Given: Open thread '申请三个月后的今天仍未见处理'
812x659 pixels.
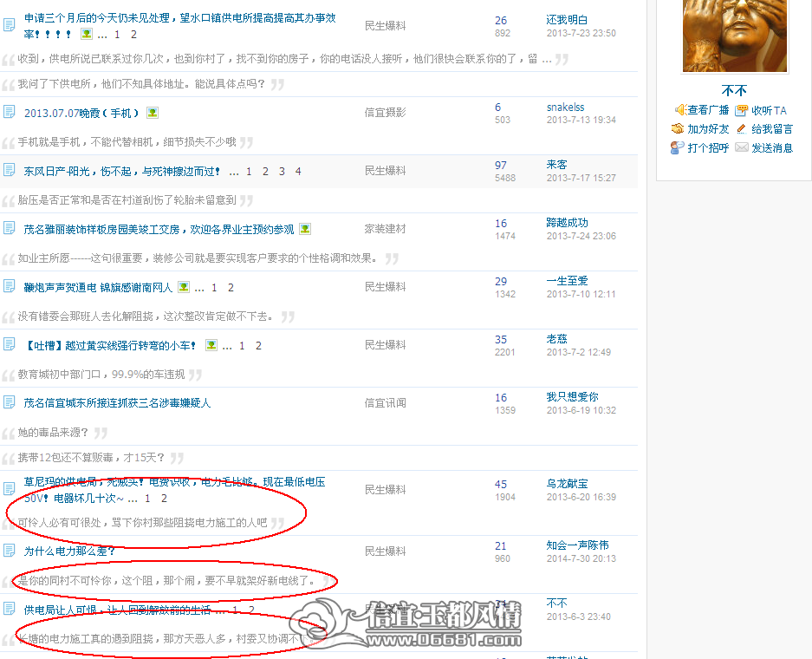Looking at the screenshot, I should coord(179,26).
